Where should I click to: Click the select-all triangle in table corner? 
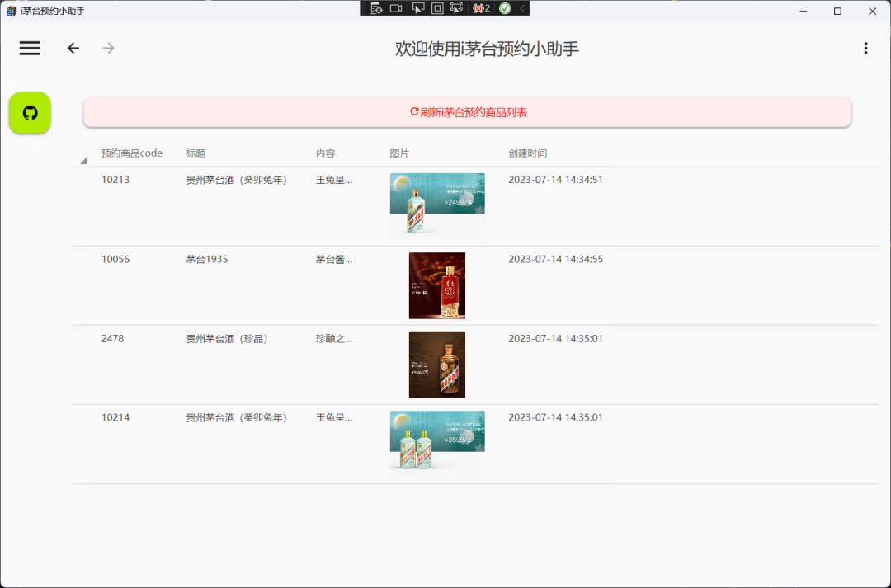pos(83,160)
